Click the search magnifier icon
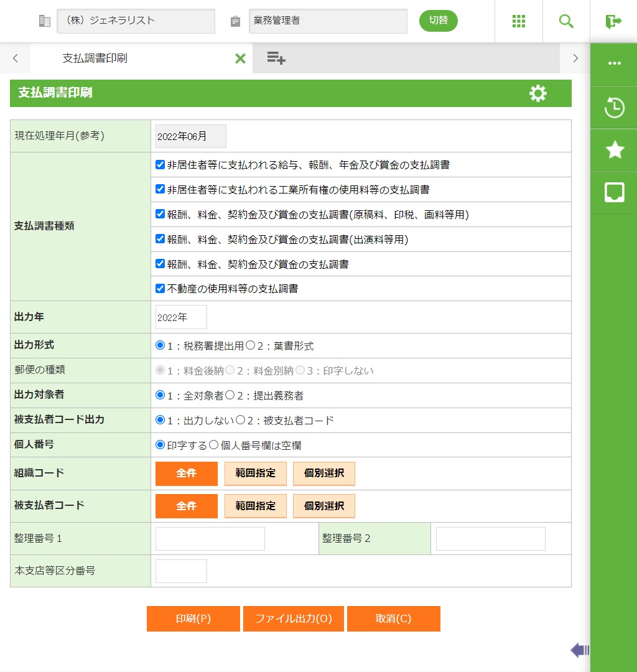Screen dimensions: 637x672 566,21
